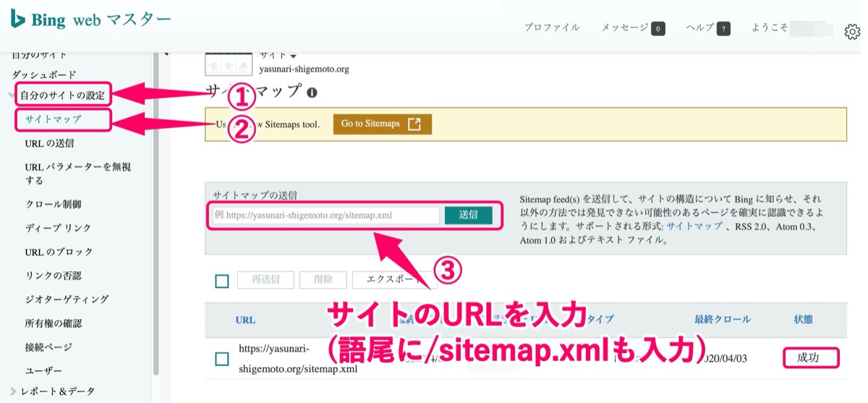Click the Go to Sitemaps button
Image resolution: width=868 pixels, height=403 pixels.
(x=382, y=124)
